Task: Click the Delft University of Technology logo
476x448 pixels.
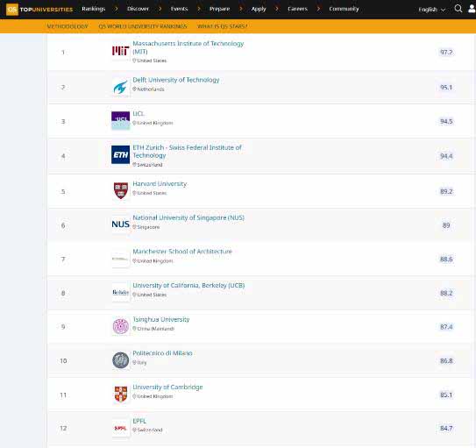Action: point(120,87)
